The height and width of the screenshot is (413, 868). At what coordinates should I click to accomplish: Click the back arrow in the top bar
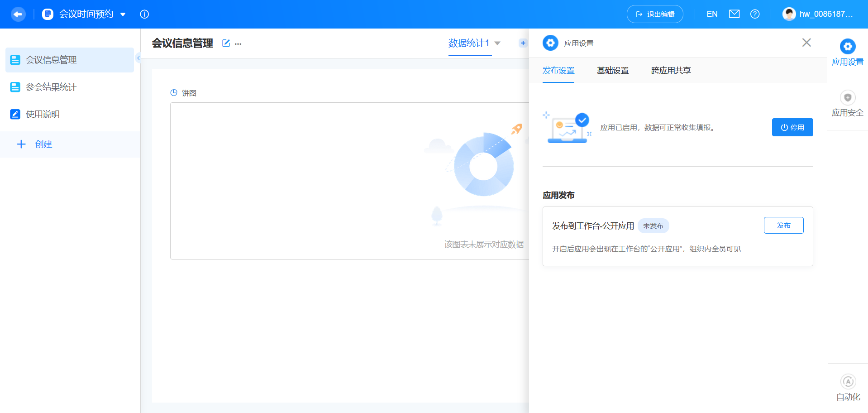pos(18,14)
